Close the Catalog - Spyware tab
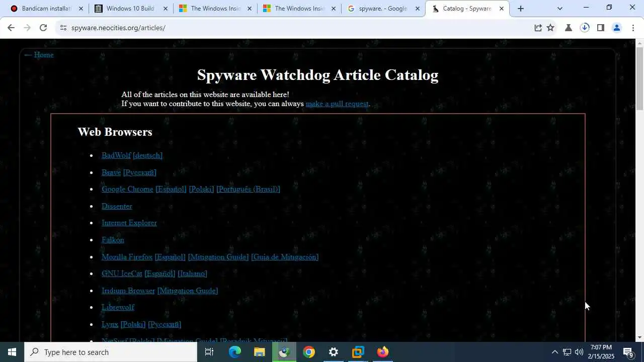644x362 pixels. (x=501, y=9)
